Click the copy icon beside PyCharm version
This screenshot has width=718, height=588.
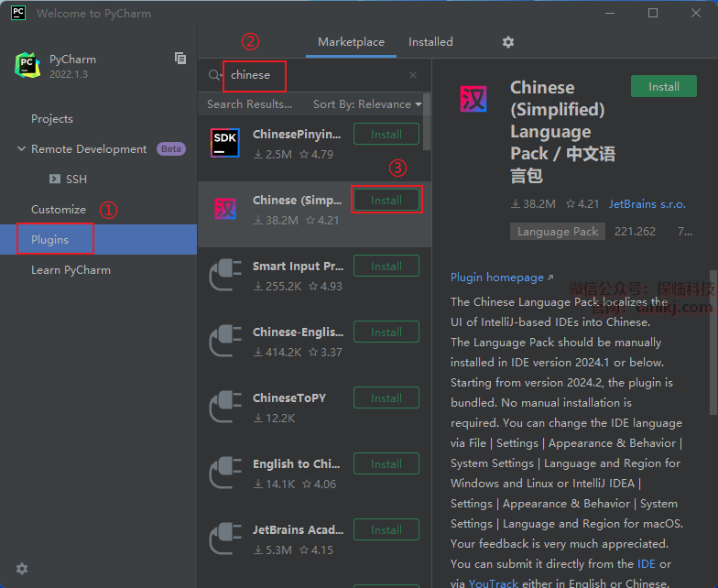pos(180,59)
